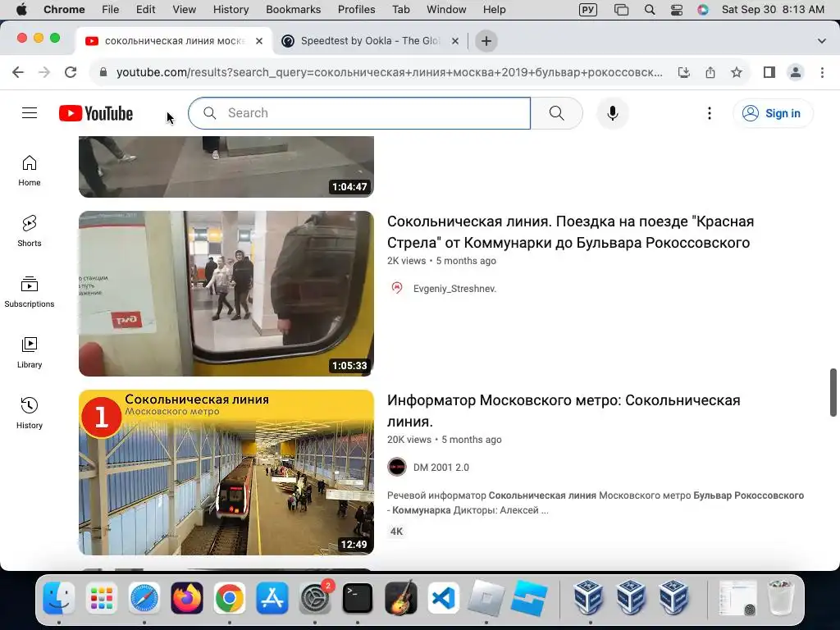Open the History menu in menu bar
This screenshot has height=630, width=840.
[231, 10]
